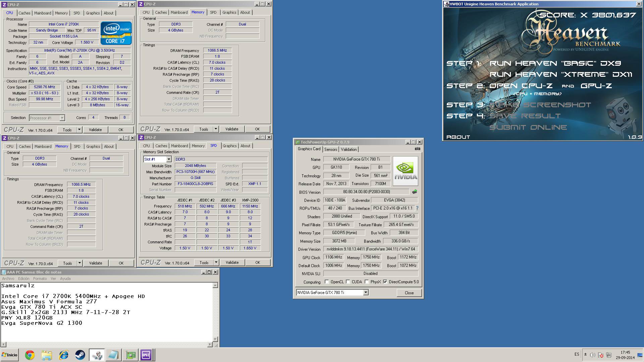Click the Steam icon in the taskbar

tap(80, 355)
